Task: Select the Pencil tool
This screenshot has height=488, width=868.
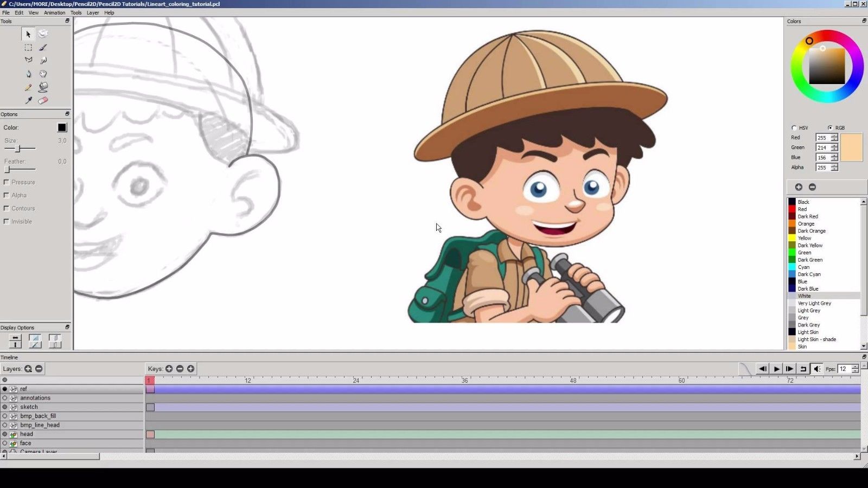Action: click(x=28, y=87)
